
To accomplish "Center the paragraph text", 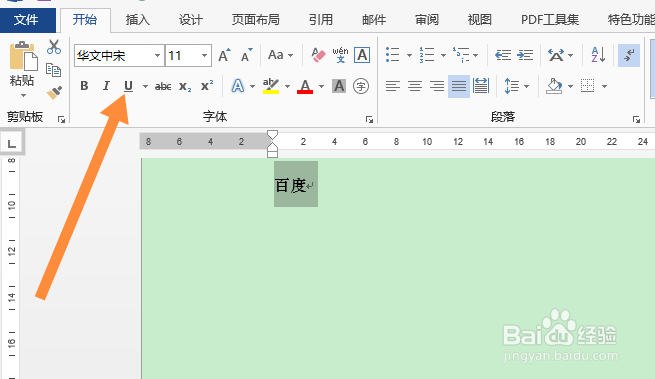I will pos(415,86).
